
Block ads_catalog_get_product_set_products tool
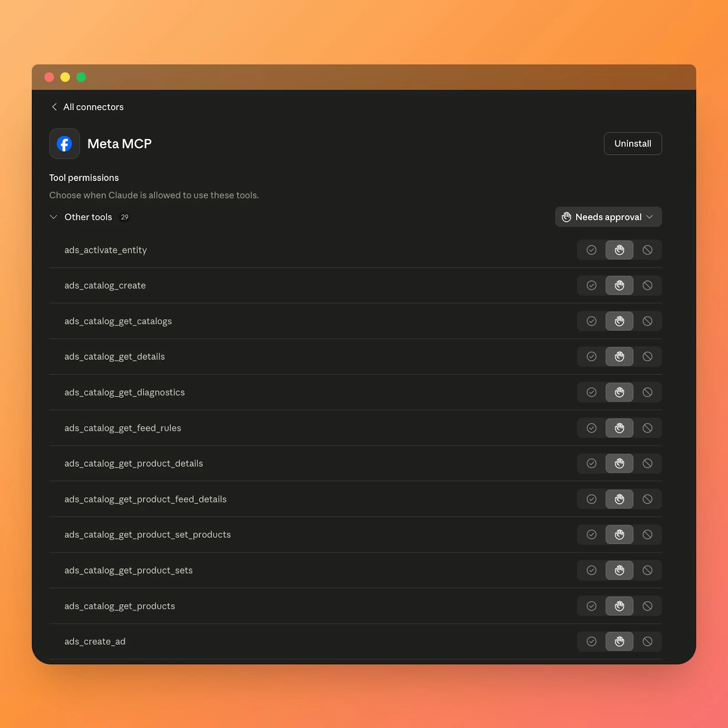(x=647, y=535)
